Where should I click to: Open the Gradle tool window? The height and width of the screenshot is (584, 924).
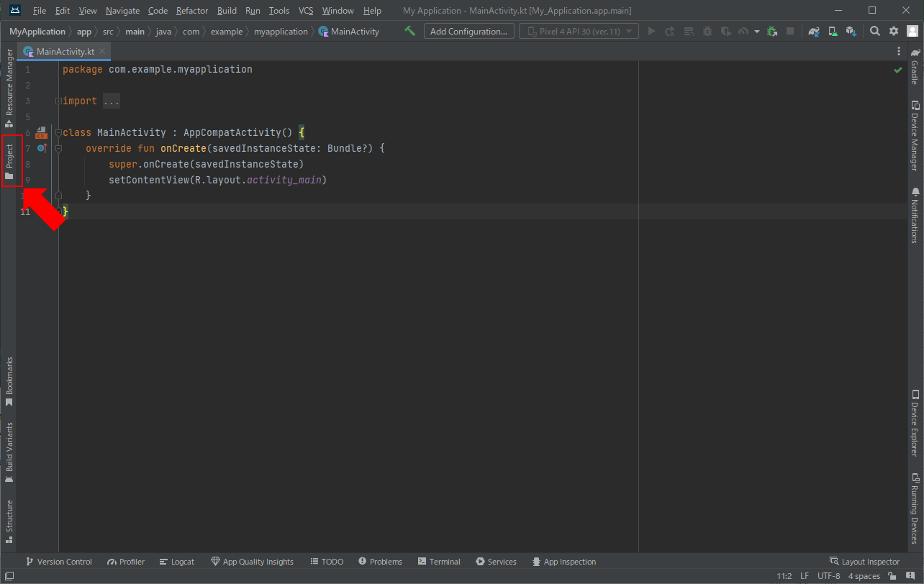915,66
